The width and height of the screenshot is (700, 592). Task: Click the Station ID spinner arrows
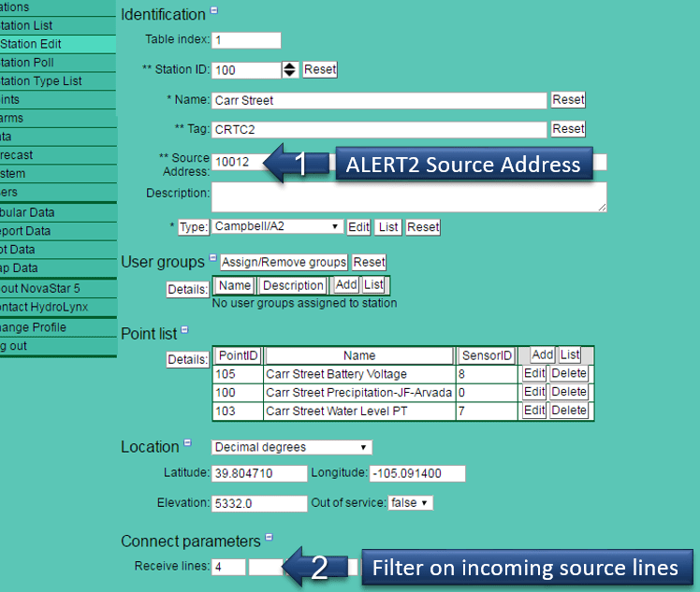(x=290, y=70)
